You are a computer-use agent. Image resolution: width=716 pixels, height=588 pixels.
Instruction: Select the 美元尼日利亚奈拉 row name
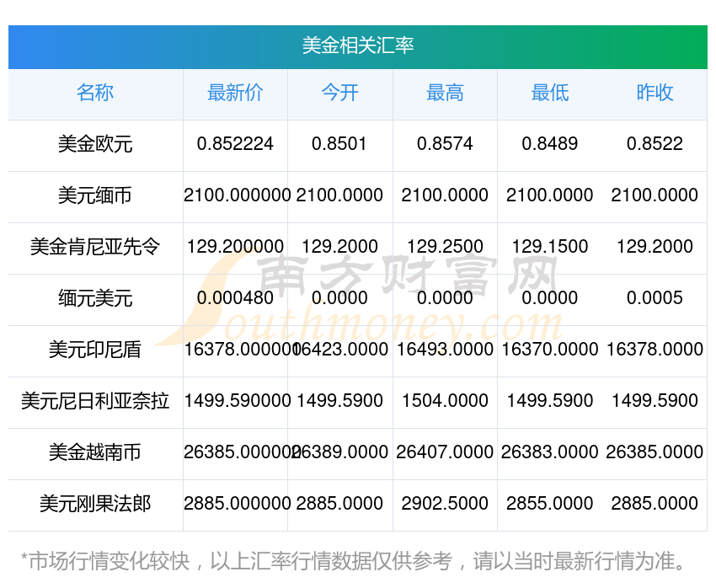click(x=95, y=401)
